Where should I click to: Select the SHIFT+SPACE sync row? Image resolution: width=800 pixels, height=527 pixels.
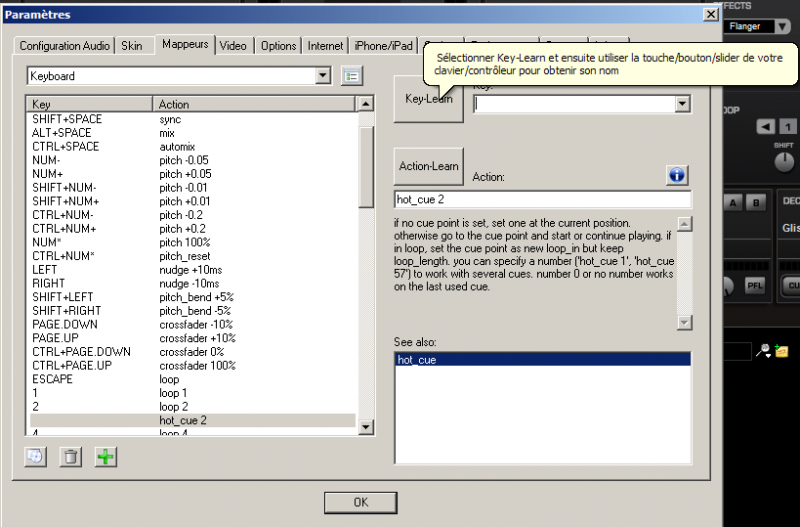coord(192,119)
